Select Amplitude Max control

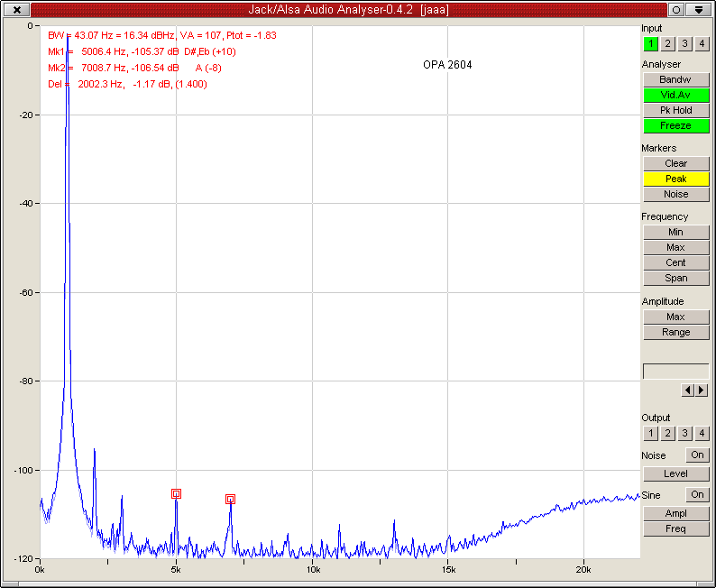click(675, 317)
